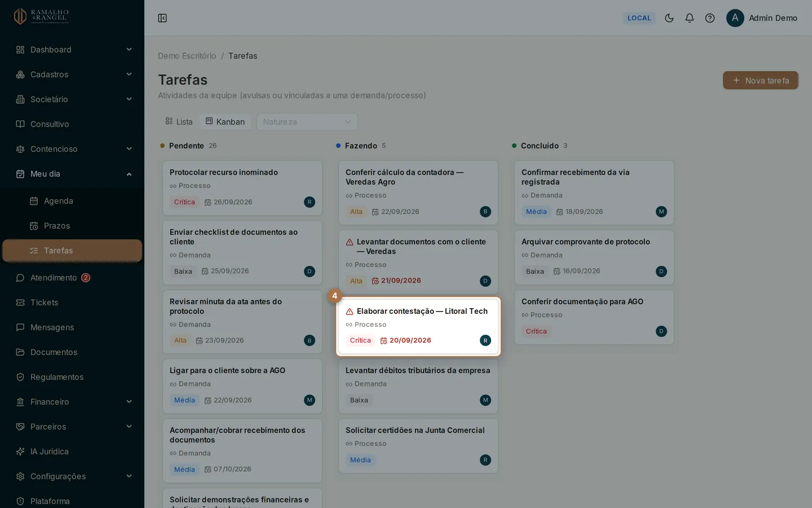Expand the Financeiro menu chevron

129,402
